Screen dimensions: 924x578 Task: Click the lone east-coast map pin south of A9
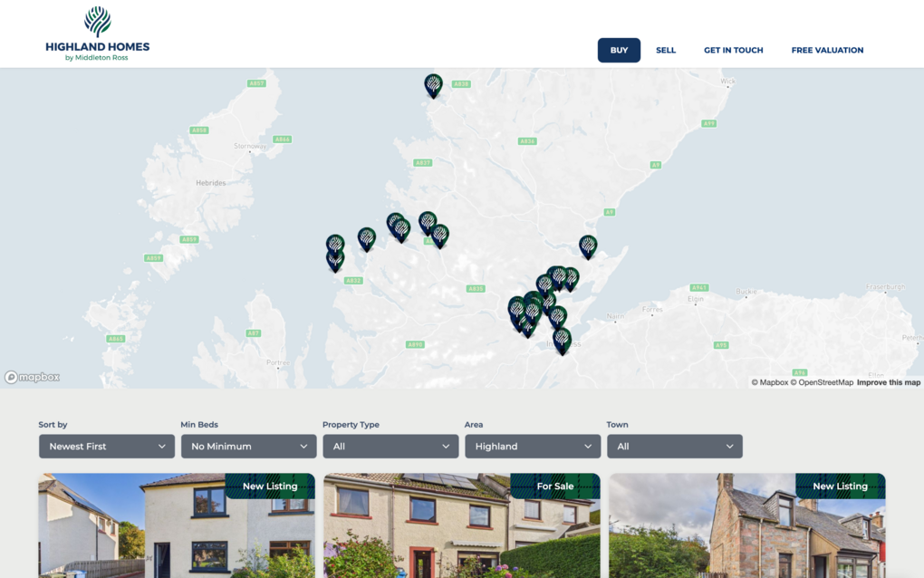[x=588, y=246]
